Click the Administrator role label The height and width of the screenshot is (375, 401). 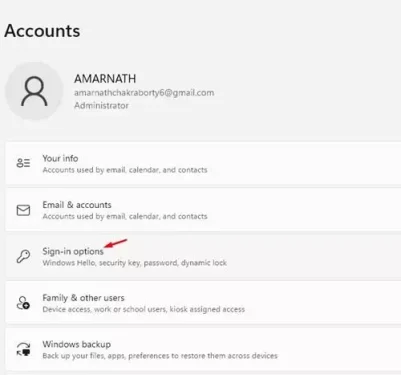101,106
